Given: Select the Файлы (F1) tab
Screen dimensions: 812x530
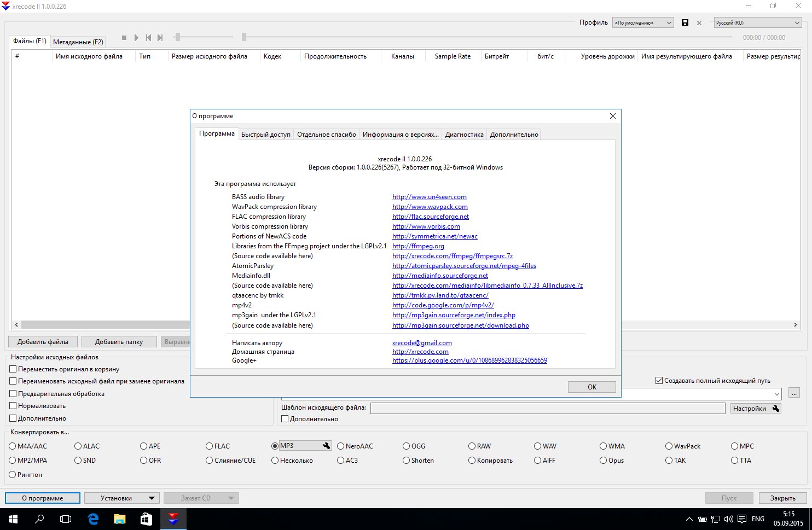Looking at the screenshot, I should (x=30, y=41).
